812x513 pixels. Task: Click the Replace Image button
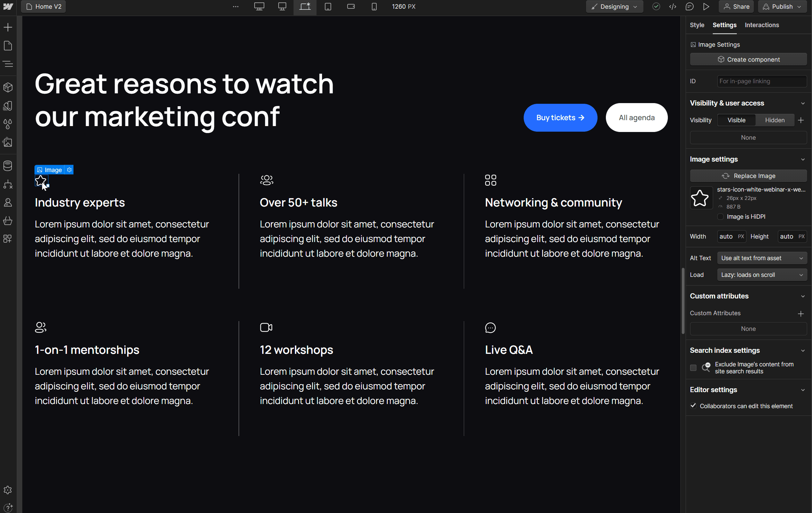click(748, 176)
